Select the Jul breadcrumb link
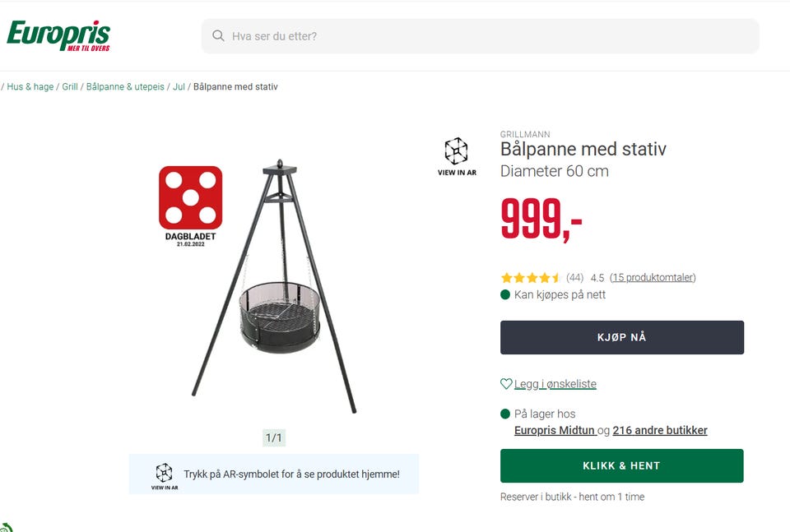 click(x=179, y=86)
